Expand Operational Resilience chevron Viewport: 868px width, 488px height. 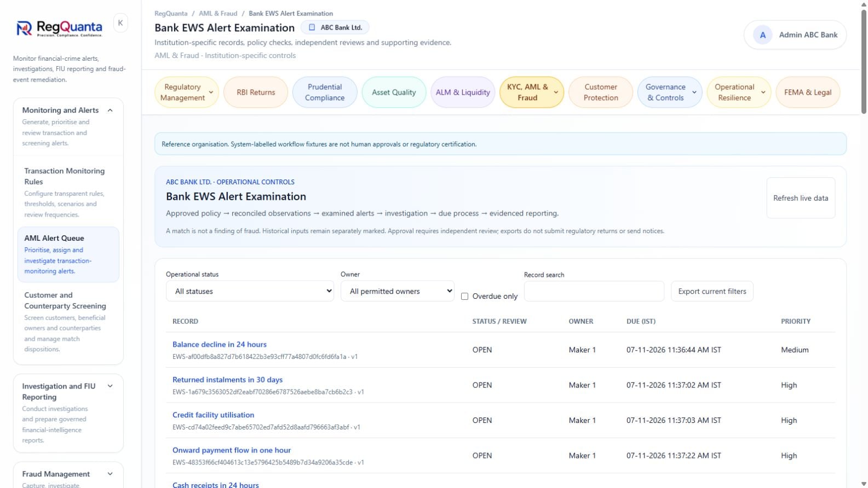tap(763, 92)
